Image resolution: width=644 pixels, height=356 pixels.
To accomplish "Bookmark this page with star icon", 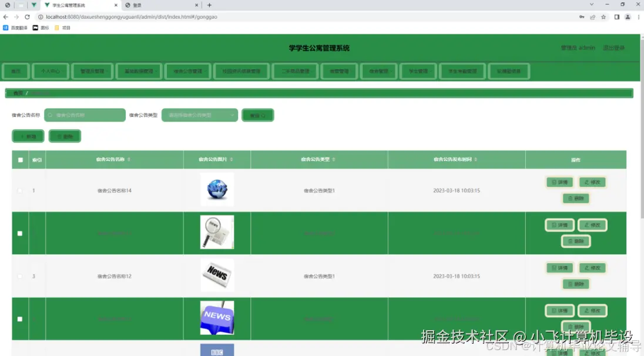I will point(603,17).
